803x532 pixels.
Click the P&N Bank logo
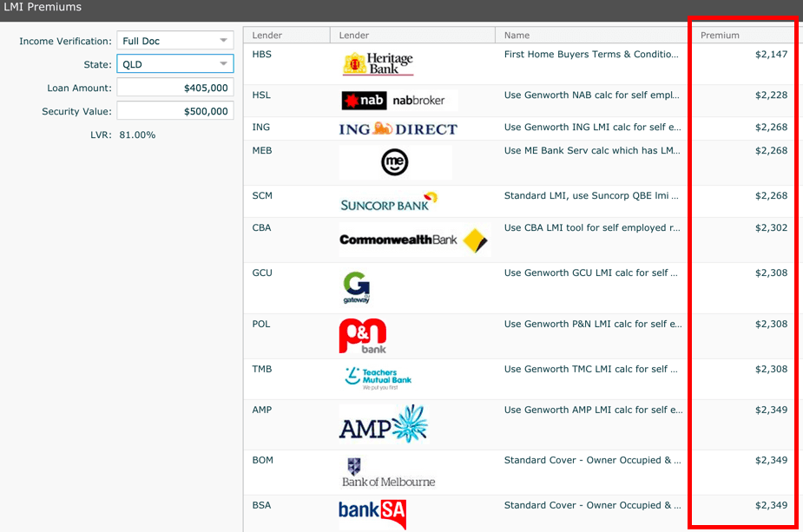(362, 337)
